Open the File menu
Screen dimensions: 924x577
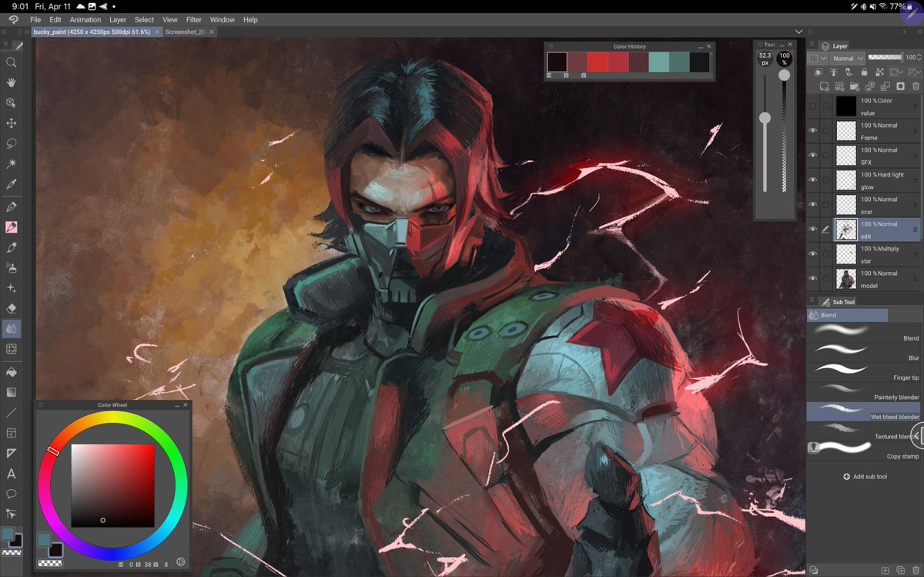pos(35,19)
